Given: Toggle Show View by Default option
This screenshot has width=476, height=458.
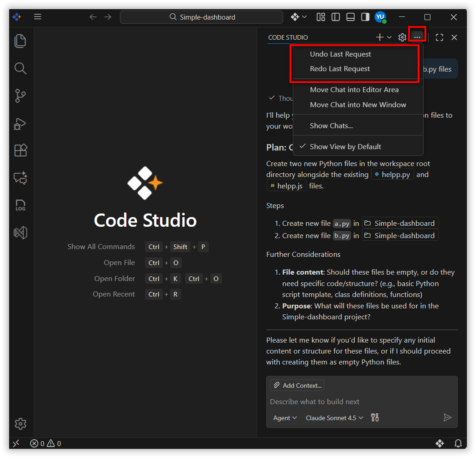Looking at the screenshot, I should tap(345, 146).
